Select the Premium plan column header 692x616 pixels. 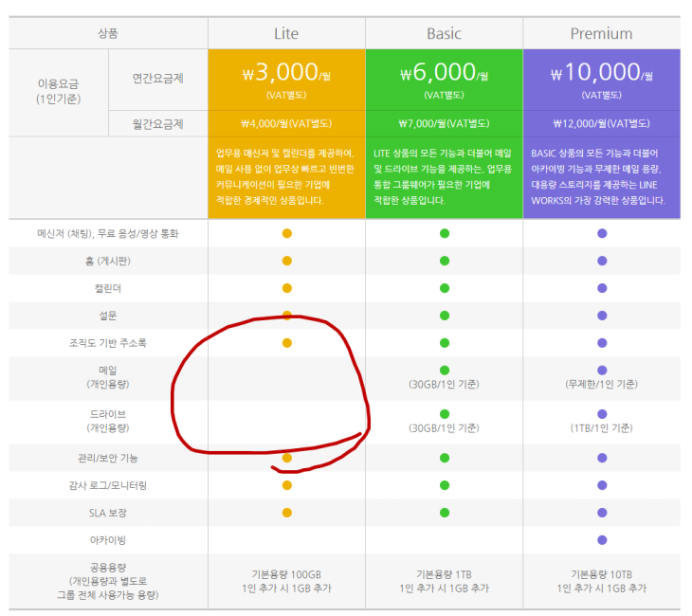coord(601,34)
